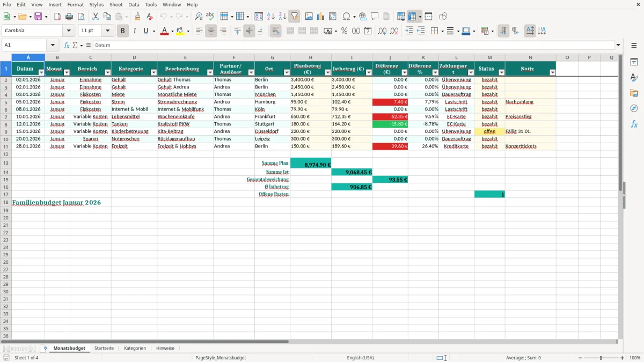Click the Clone Formatting paintbrush icon

[x=138, y=17]
